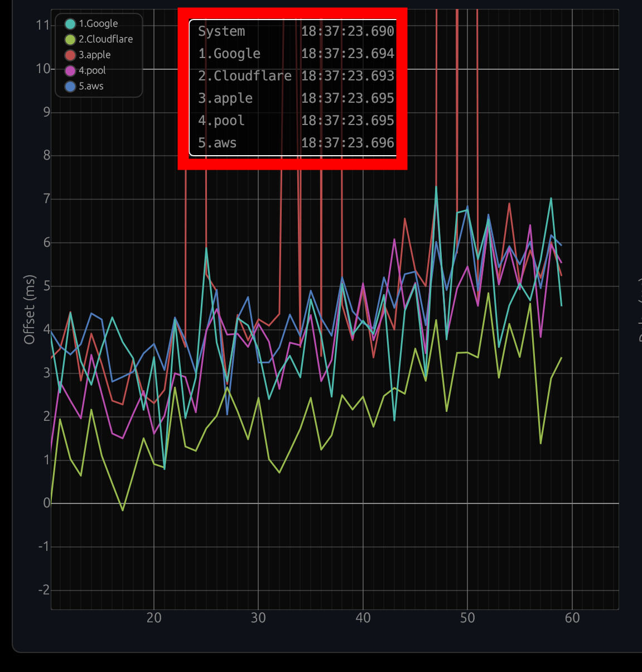The width and height of the screenshot is (642, 672).
Task: Click the System row in the tooltip
Action: click(x=221, y=31)
